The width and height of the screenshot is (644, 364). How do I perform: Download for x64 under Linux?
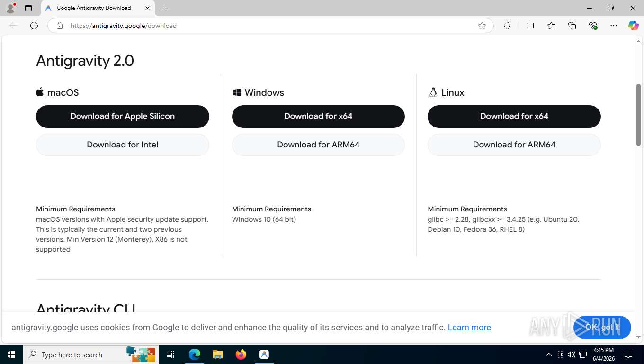514,117
